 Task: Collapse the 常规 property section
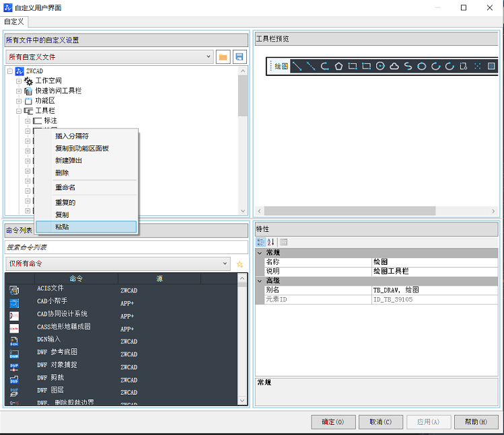[x=260, y=253]
